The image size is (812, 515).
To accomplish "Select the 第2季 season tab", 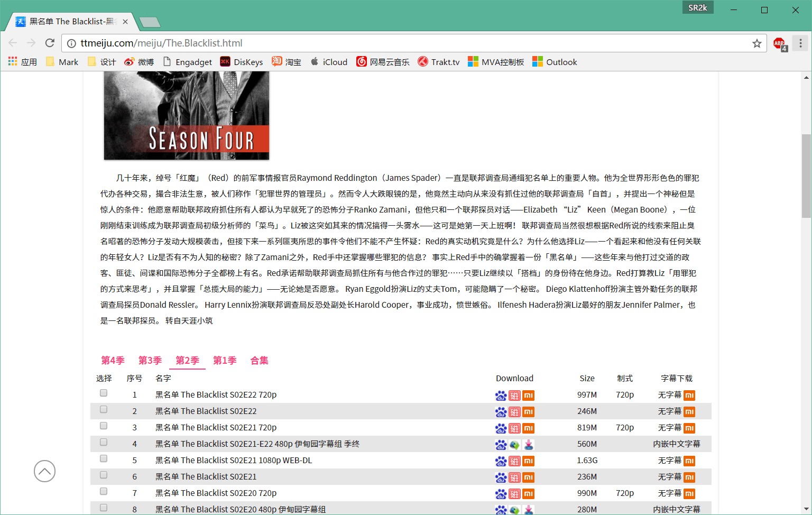I will [187, 361].
